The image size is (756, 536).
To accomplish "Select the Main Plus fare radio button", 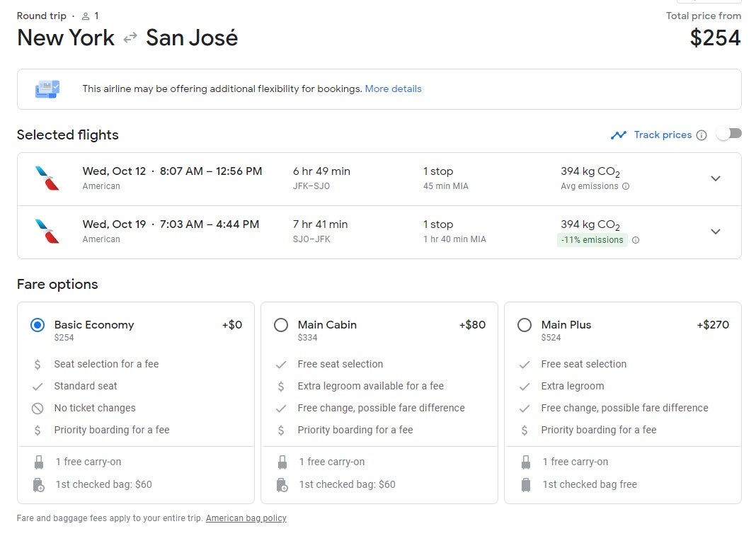I will click(525, 325).
